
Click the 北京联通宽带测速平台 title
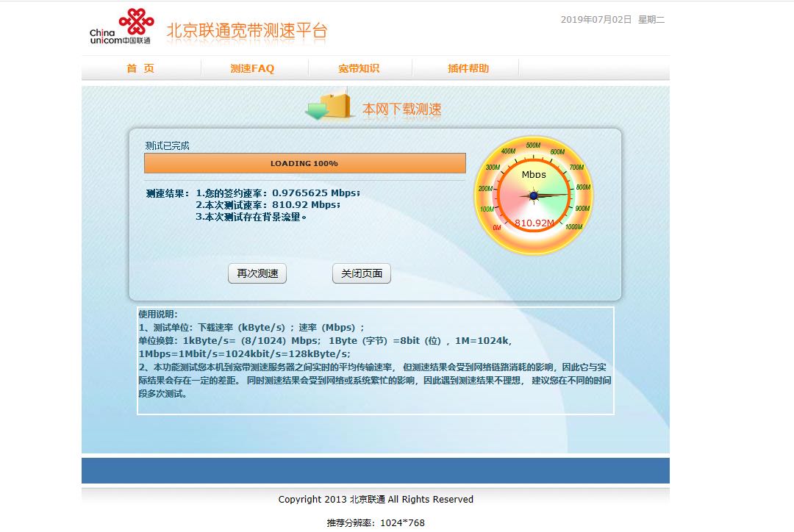(x=246, y=31)
